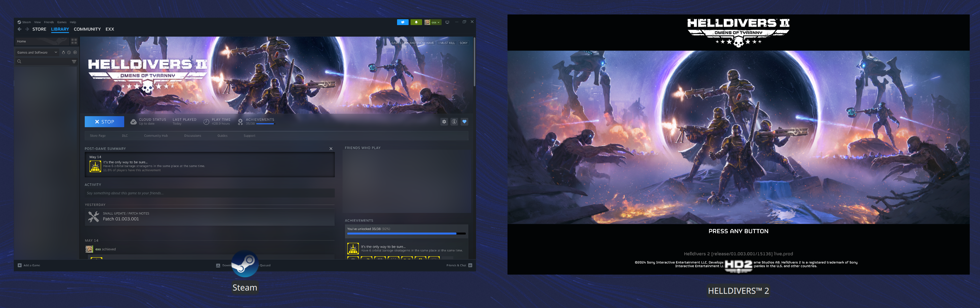Viewport: 980px width, 308px height.
Task: Click PRESS ANY BUTTON in Helldivers window
Action: pos(738,231)
